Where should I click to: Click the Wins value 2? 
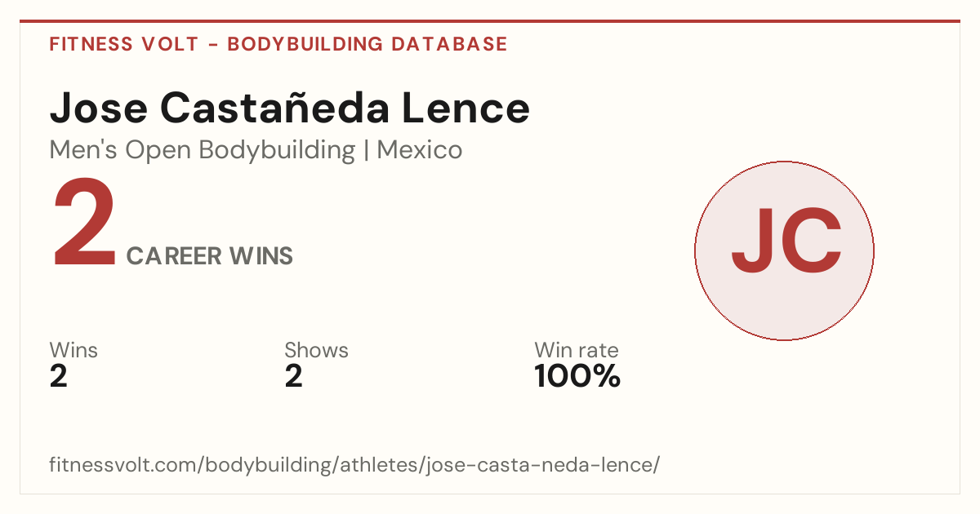tap(59, 376)
